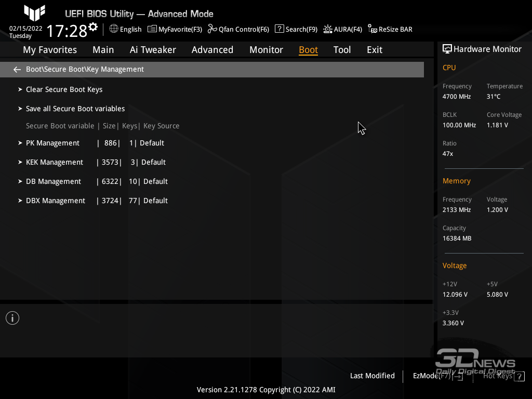Open the Monitor tab
Image resolution: width=532 pixels, height=399 pixels.
266,50
